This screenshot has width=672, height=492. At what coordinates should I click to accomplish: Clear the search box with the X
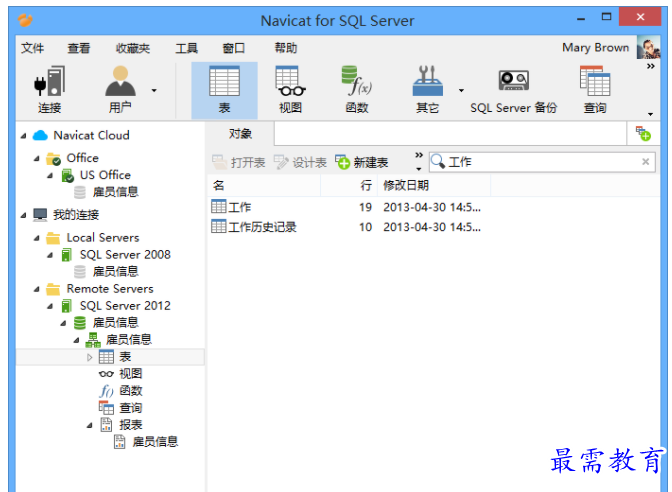pyautogui.click(x=645, y=162)
